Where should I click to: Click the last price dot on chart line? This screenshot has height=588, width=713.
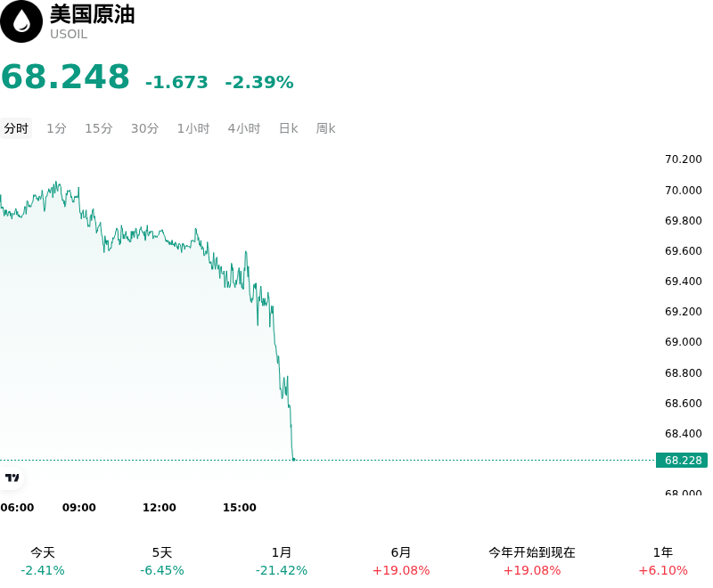pos(294,460)
